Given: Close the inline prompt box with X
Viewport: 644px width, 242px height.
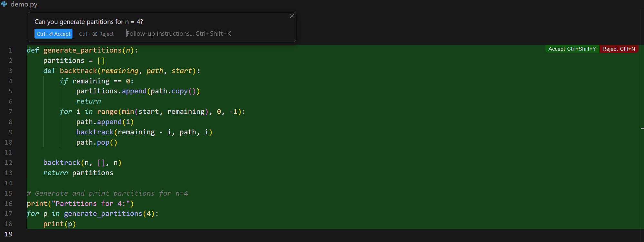Looking at the screenshot, I should 292,16.
